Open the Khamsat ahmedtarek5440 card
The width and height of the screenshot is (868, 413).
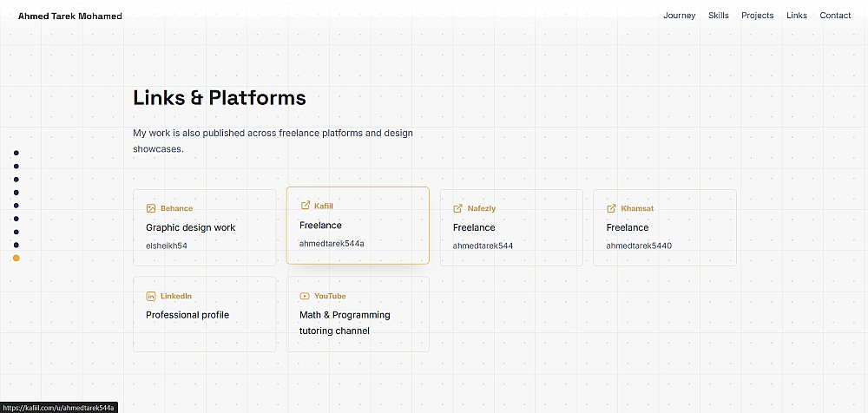pos(665,227)
